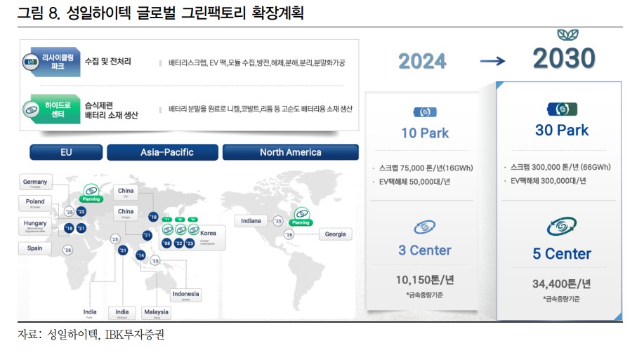Screen dimensions: 644x362
Task: Click description starting "배터리 분말을 원료로"
Action: click(261, 109)
